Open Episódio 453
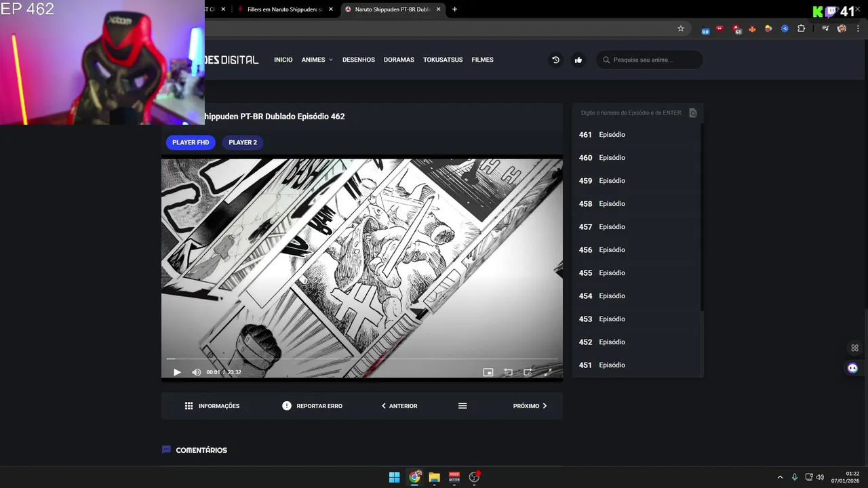This screenshot has height=488, width=868. tap(636, 319)
